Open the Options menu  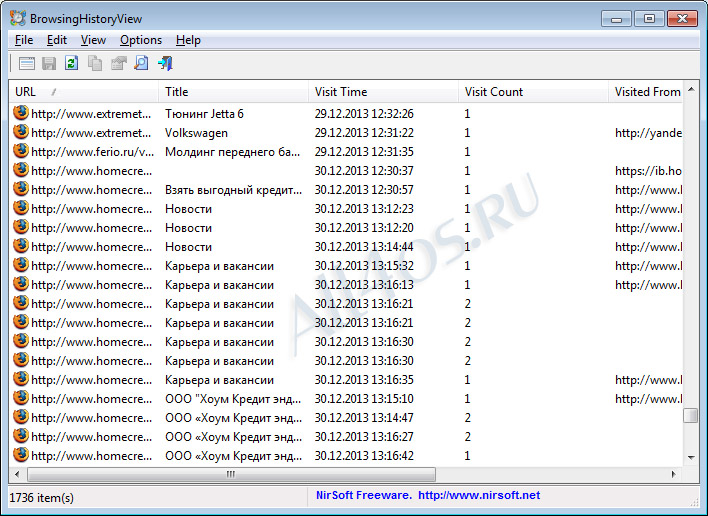141,40
